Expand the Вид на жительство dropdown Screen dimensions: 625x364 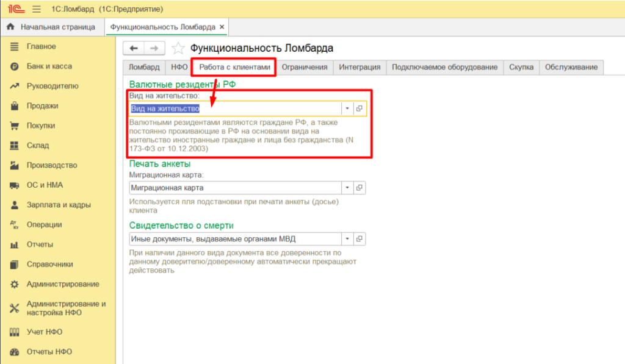click(x=347, y=109)
